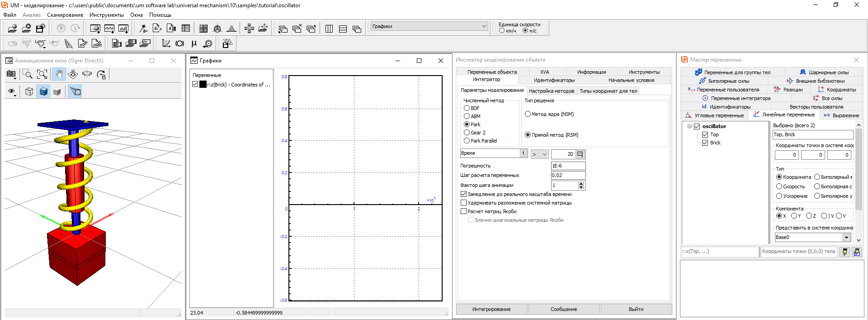The width and height of the screenshot is (868, 320).
Task: Switch to the 'Начальные условия' tab
Action: pos(631,80)
